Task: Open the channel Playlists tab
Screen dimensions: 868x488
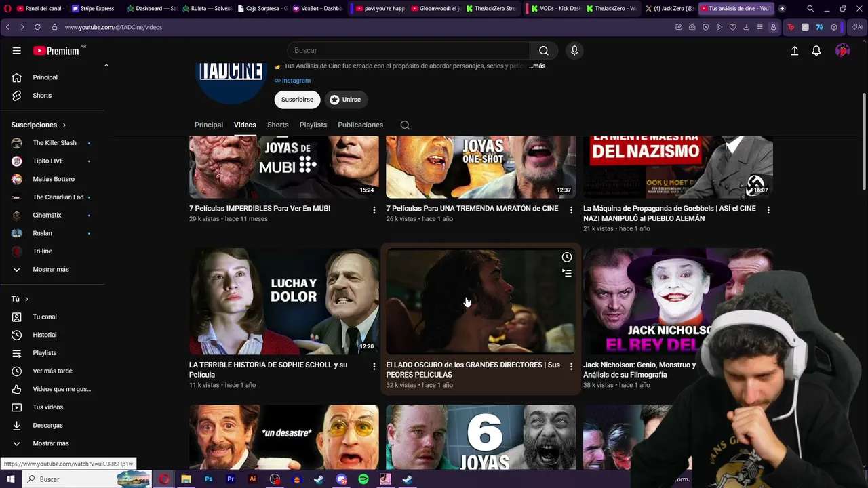Action: (x=313, y=125)
